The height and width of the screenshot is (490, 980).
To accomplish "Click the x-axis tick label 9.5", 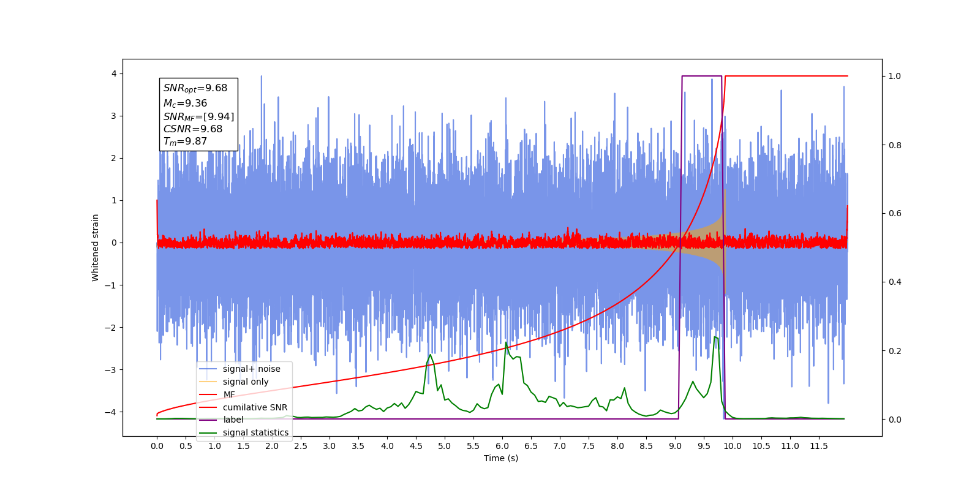I will pyautogui.click(x=704, y=446).
